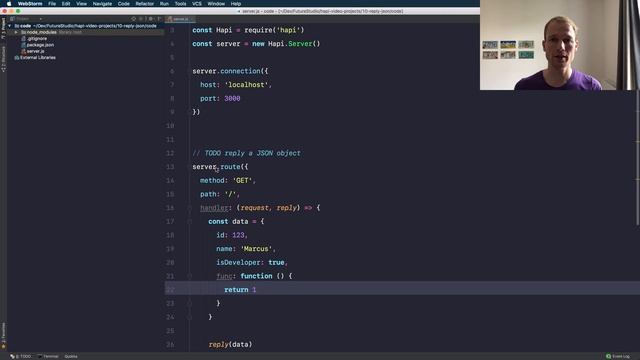The width and height of the screenshot is (640, 360).
Task: Open the Window menu
Action: tap(216, 4)
